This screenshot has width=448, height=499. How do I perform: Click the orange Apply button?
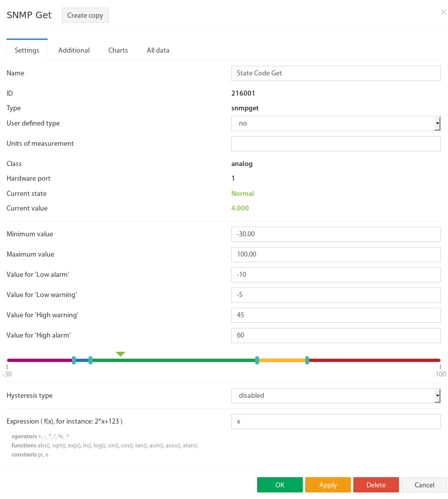[x=328, y=485]
